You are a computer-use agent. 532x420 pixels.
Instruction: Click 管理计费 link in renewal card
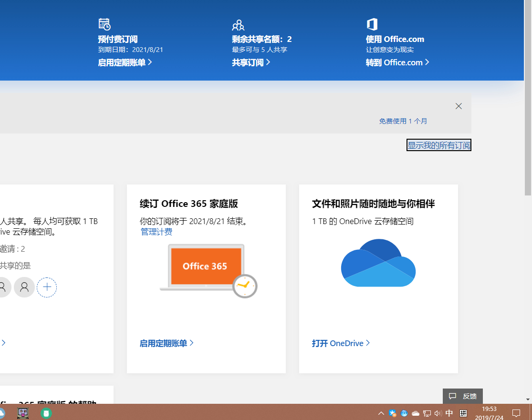point(156,232)
